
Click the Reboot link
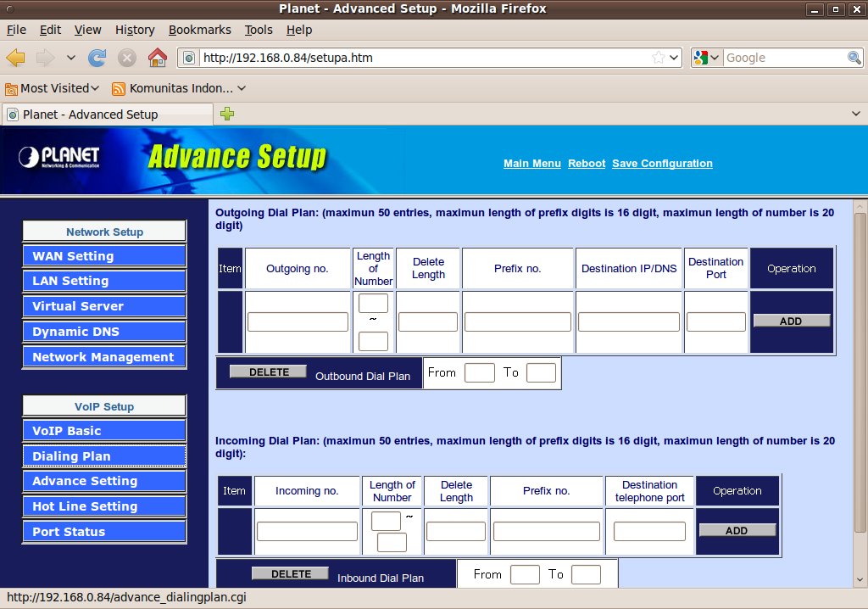[x=587, y=164]
